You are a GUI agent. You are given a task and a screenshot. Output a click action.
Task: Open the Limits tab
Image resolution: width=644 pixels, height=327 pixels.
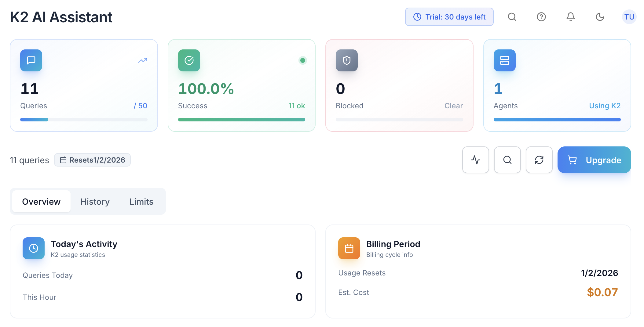point(141,201)
